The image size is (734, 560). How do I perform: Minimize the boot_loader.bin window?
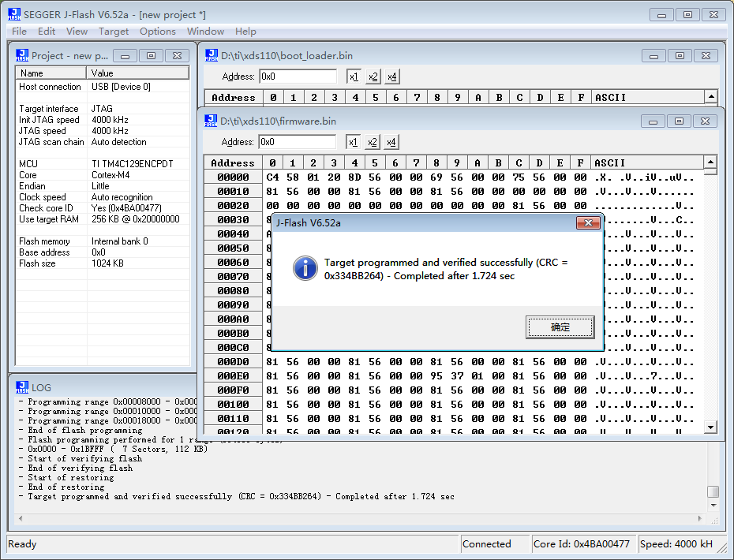tap(654, 56)
